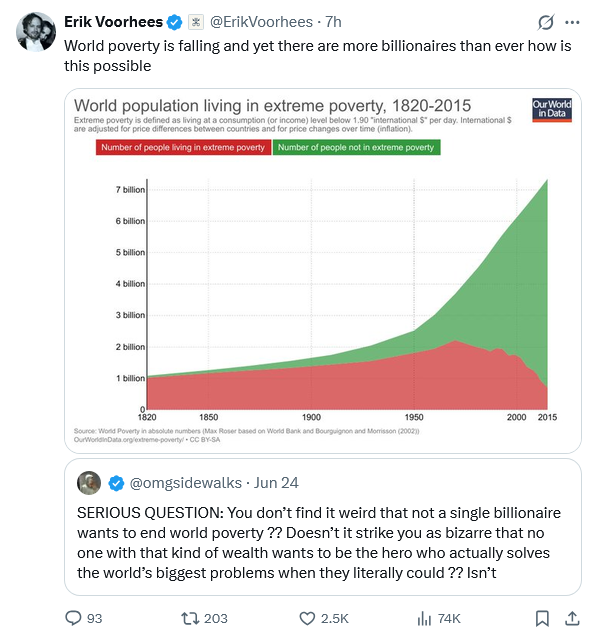This screenshot has height=640, width=598.
Task: Open the @omgsidewalks quoted profile avatar
Action: (89, 483)
